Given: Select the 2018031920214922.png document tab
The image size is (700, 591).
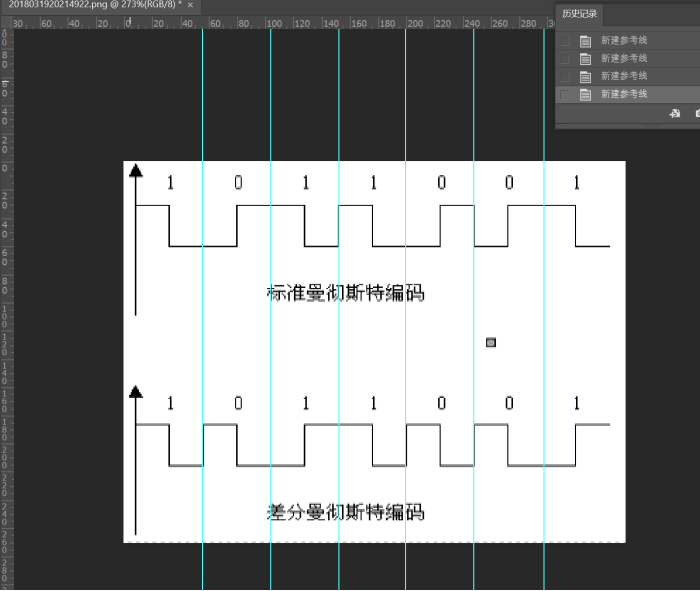Looking at the screenshot, I should click(x=95, y=4).
